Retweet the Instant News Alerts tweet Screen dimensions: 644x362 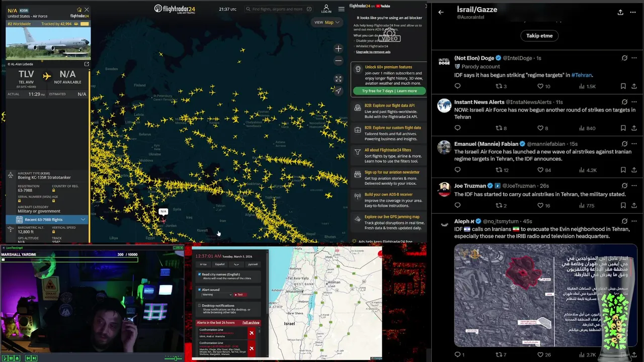(x=499, y=128)
